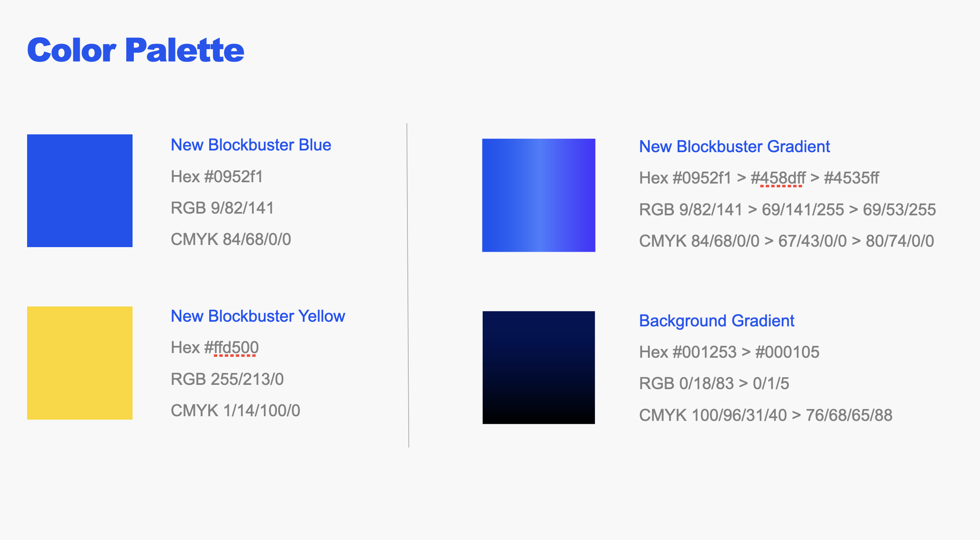This screenshot has width=980, height=540.
Task: Click the text Hex #001253 > #000105
Action: 729,352
